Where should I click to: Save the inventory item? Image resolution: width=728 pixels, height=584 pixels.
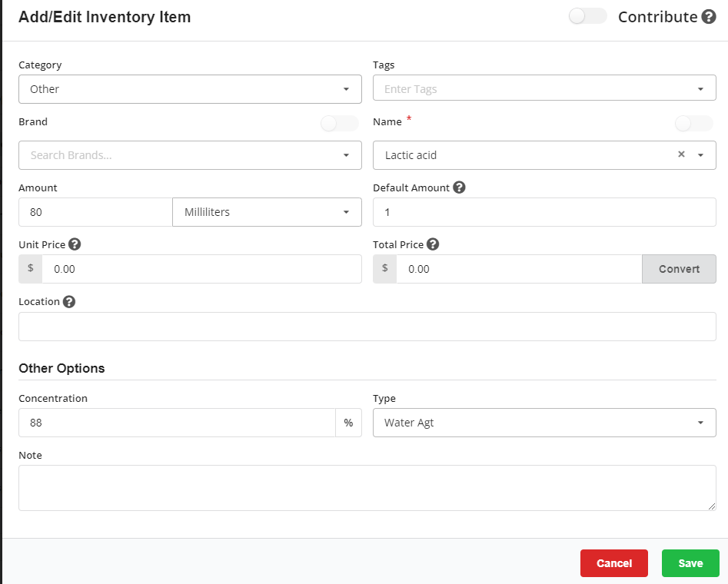click(690, 563)
